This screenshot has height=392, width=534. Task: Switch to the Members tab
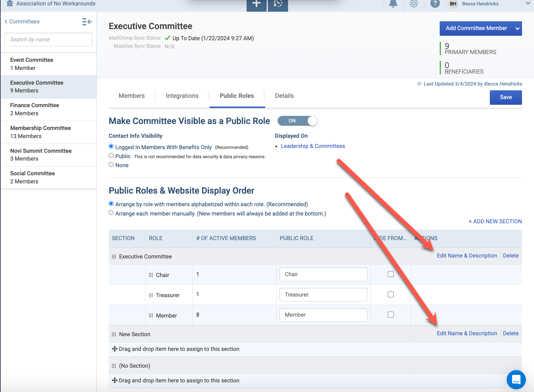pyautogui.click(x=132, y=96)
